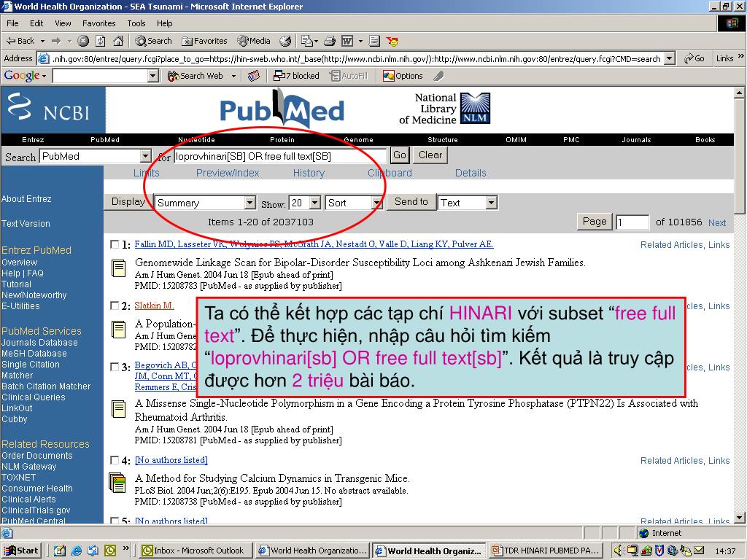Click the Windows Start button
The width and height of the screenshot is (747, 560).
(21, 551)
